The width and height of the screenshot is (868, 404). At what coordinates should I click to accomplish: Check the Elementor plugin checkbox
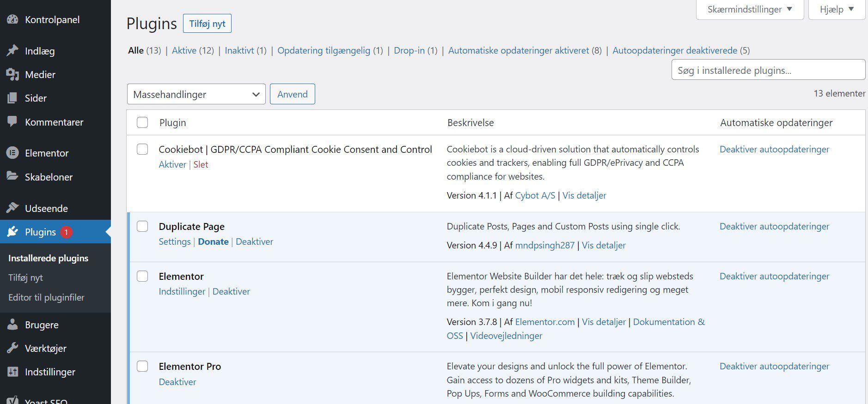coord(142,276)
